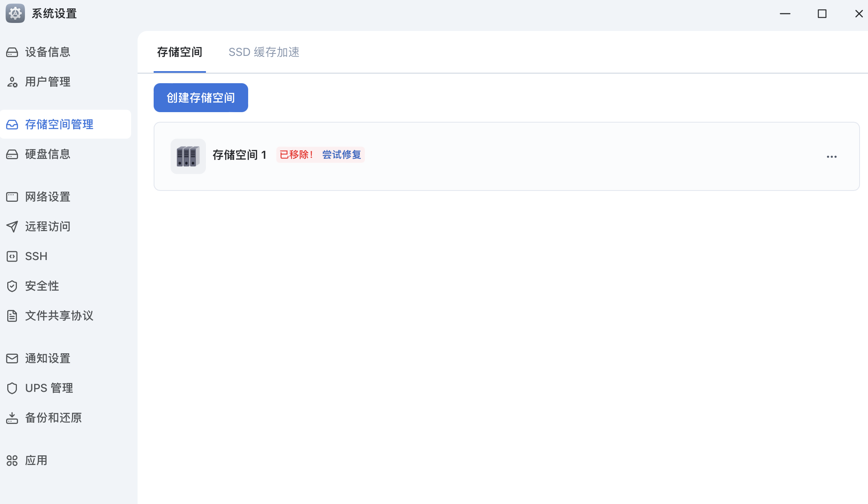Open remote access paper plane icon
Screen dimensions: 868x504
coord(12,227)
